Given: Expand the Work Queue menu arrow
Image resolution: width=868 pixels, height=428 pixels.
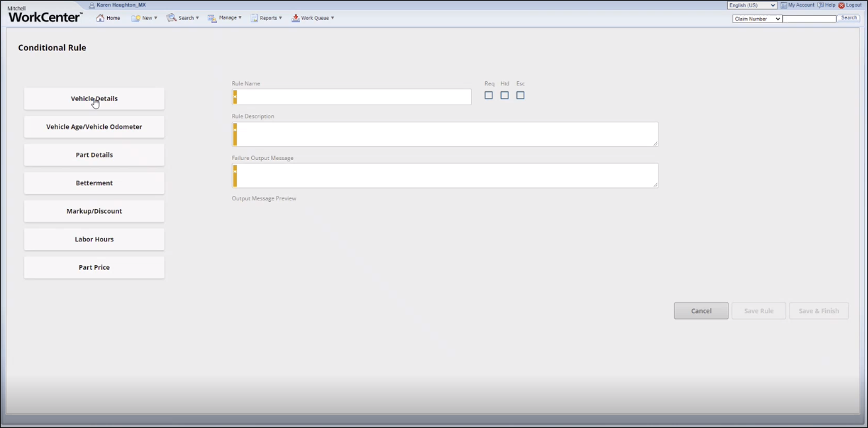Looking at the screenshot, I should coord(333,18).
